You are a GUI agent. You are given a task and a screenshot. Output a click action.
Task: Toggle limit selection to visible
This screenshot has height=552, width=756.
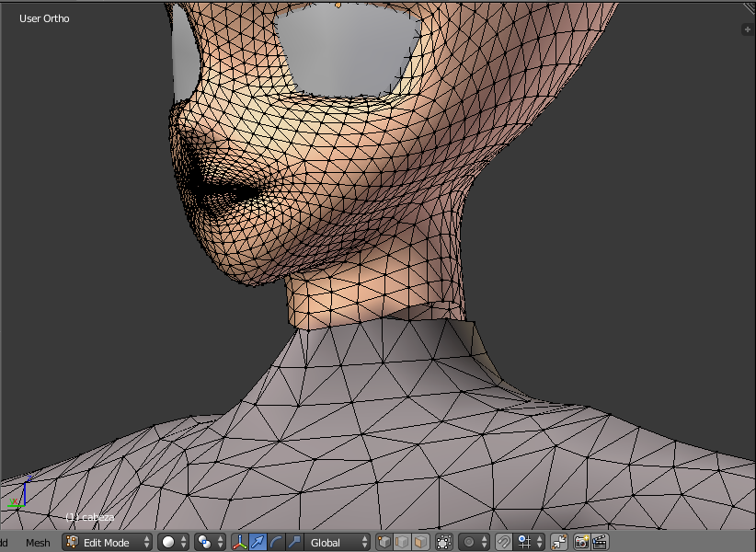coord(444,543)
